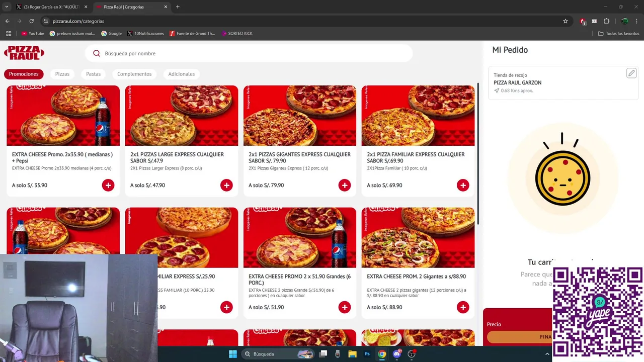Click price text A solo S/. 88.90

(x=384, y=307)
